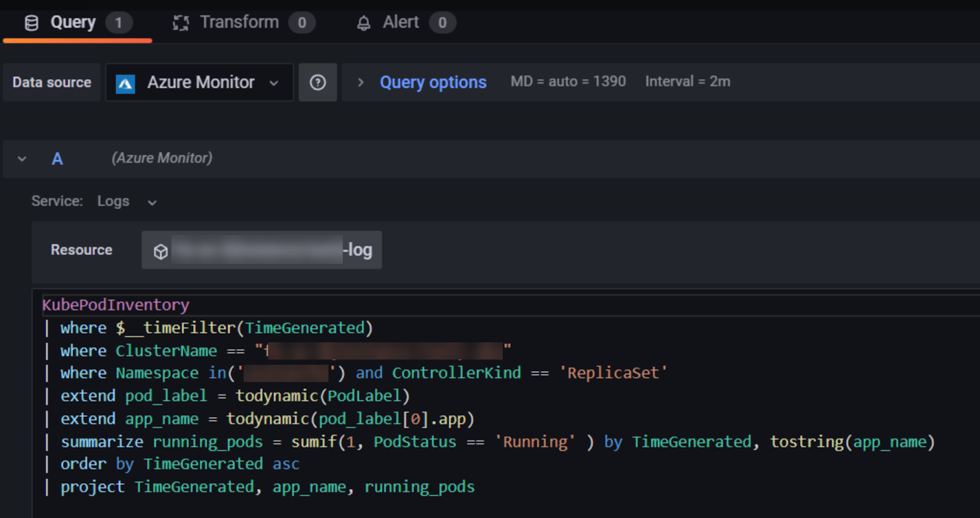Switch to the Transform tab
This screenshot has height=518, width=980.
click(243, 23)
